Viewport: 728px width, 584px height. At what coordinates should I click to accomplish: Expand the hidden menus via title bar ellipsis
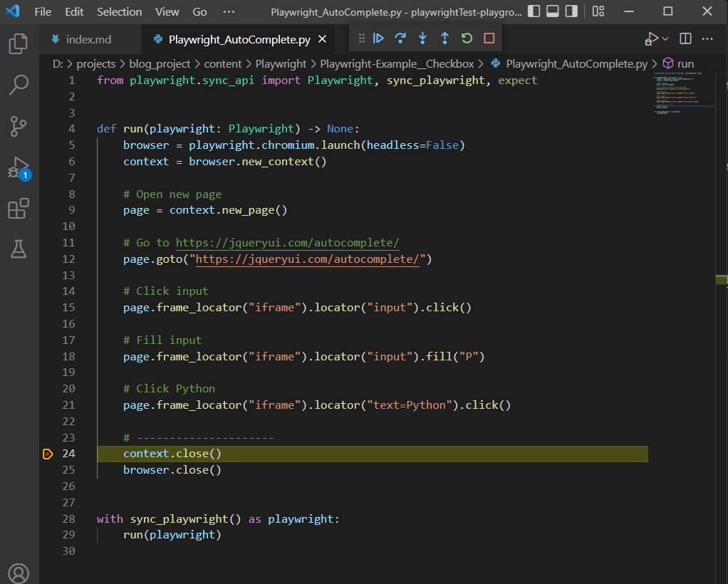(x=229, y=12)
